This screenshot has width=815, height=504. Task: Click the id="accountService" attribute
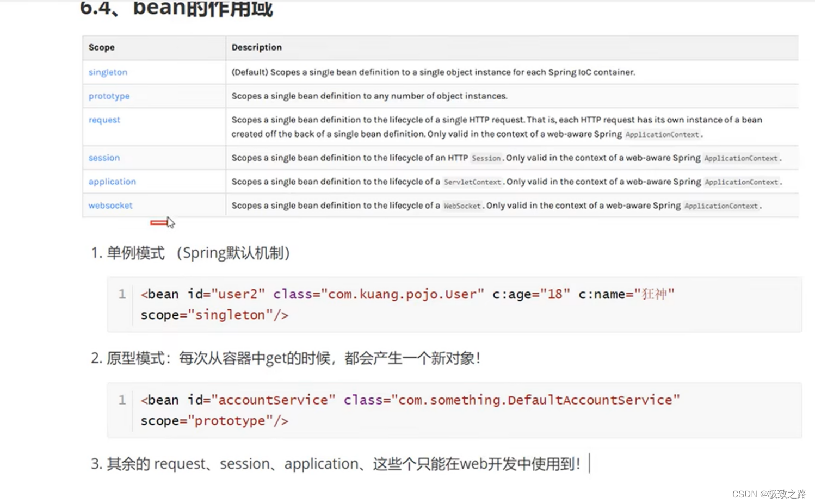[262, 400]
